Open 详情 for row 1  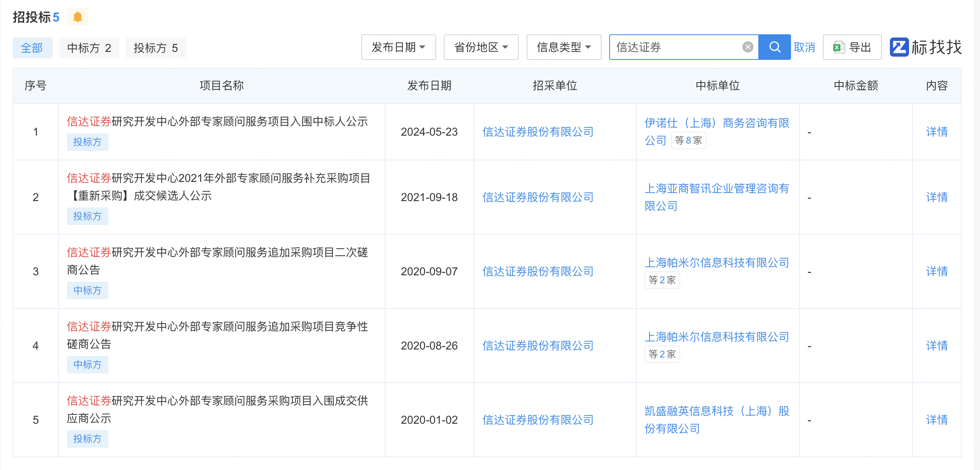(x=937, y=132)
